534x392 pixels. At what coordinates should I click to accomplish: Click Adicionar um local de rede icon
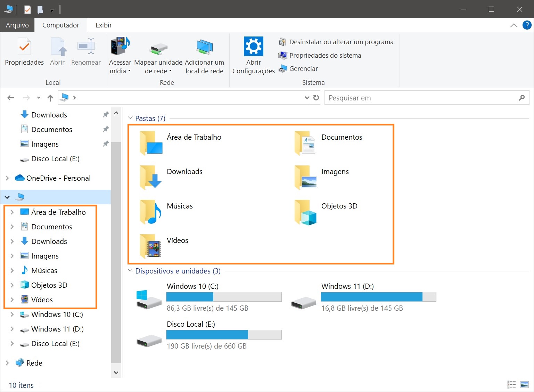pos(204,47)
